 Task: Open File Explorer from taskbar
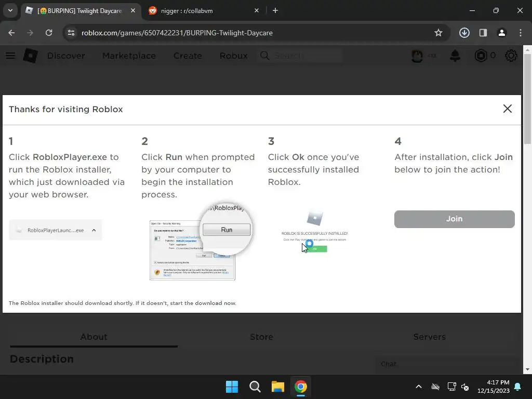[278, 387]
